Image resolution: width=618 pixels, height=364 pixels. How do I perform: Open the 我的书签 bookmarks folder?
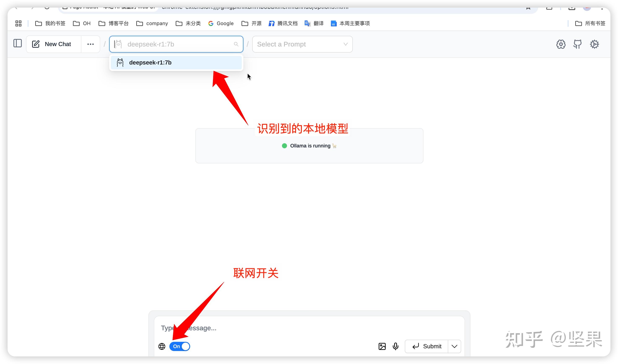click(x=50, y=23)
